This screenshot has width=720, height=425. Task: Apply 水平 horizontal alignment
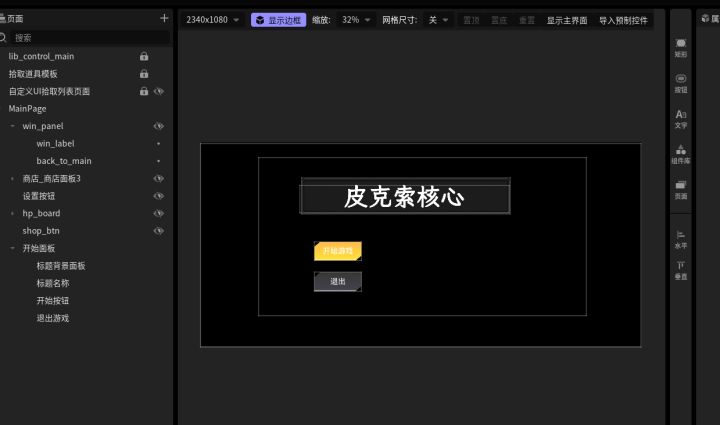click(x=681, y=238)
